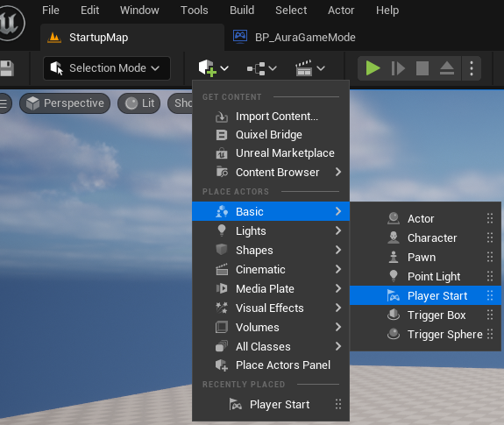Expand the All Classes submenu

[271, 346]
